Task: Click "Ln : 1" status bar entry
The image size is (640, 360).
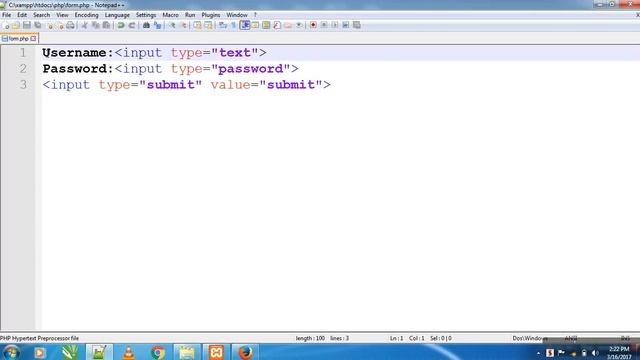Action: (396, 338)
